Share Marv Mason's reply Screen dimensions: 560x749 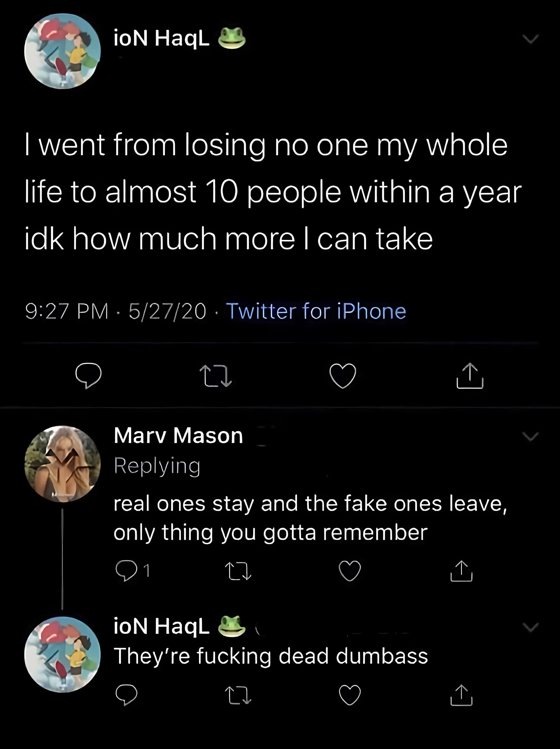461,571
